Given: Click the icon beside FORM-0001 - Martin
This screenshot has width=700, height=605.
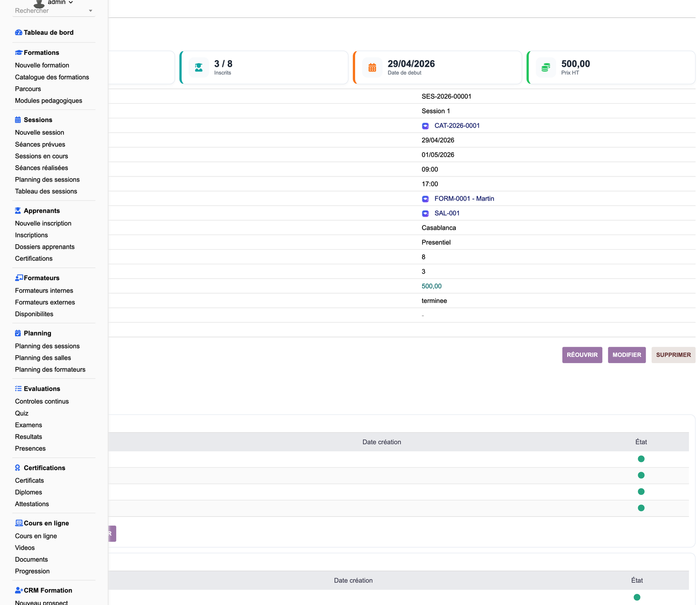Looking at the screenshot, I should (x=425, y=199).
